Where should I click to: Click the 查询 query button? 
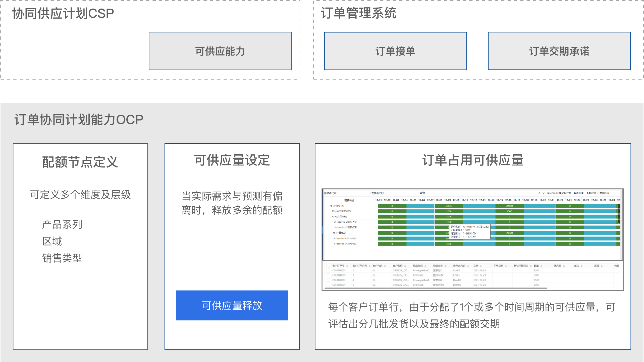click(423, 193)
